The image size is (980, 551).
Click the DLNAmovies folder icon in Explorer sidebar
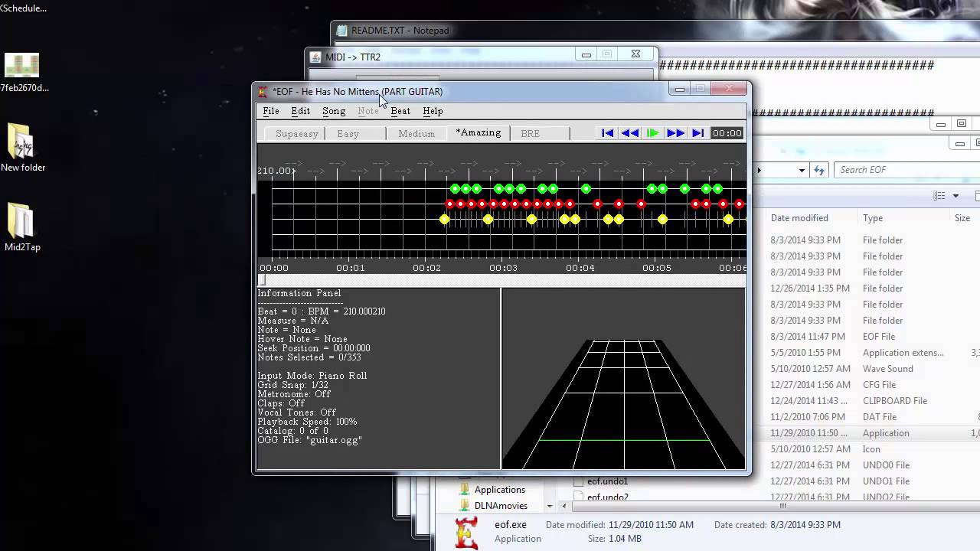(465, 506)
